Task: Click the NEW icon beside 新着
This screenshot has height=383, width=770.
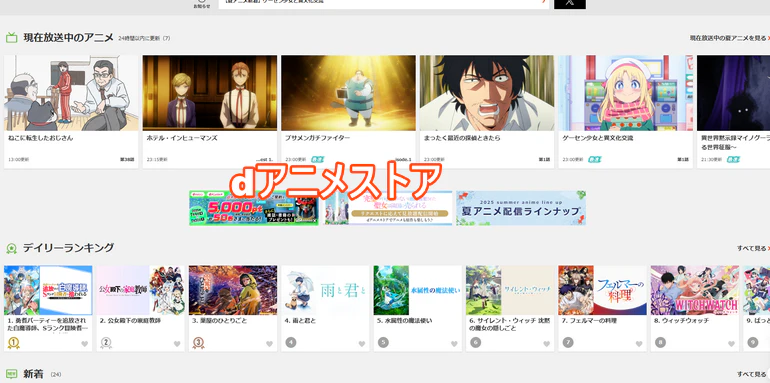Action: pyautogui.click(x=11, y=374)
